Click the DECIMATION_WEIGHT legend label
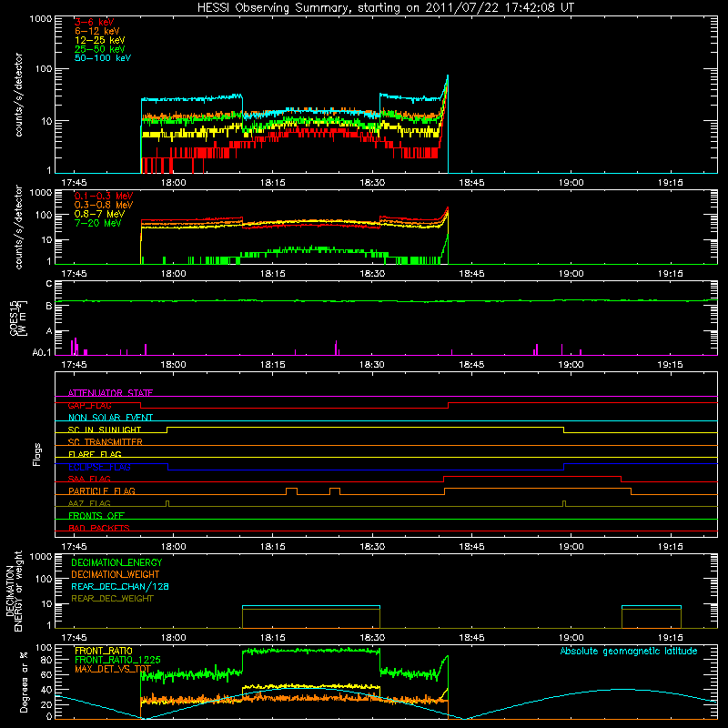This screenshot has height=728, width=728. (116, 575)
